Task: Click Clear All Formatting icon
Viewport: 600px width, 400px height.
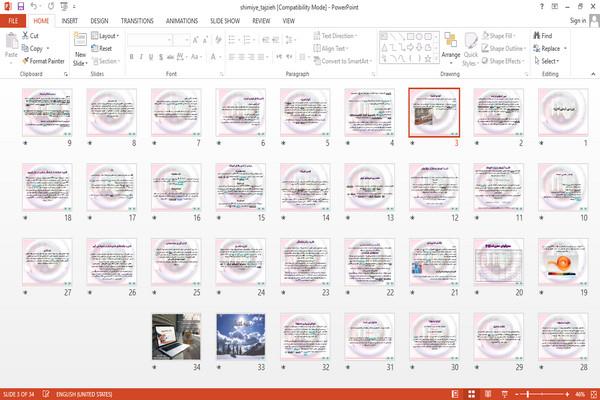Action: coord(218,40)
